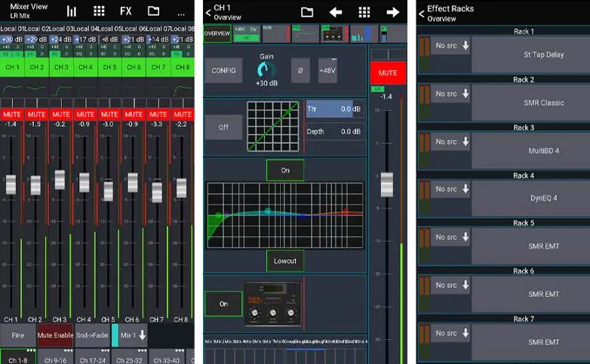590x364 pixels.
Task: Open Rack 3 No src source dropdown
Action: [450, 142]
